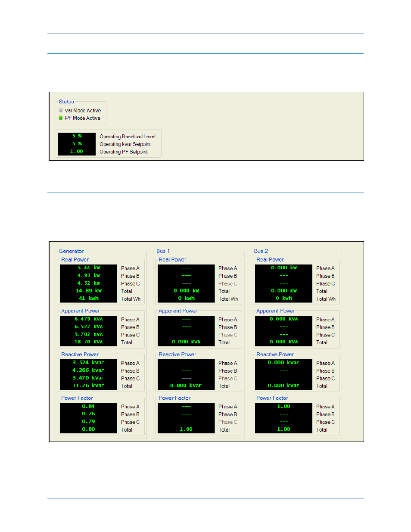Click the Status group heading

[x=66, y=102]
